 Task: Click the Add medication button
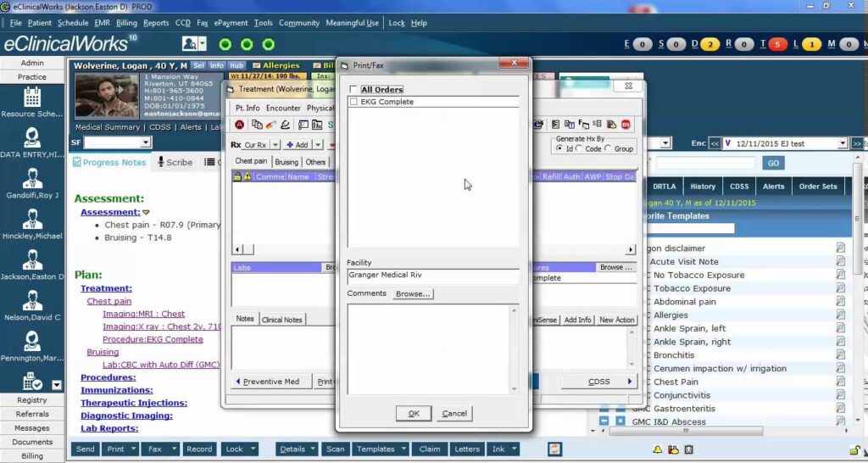pyautogui.click(x=298, y=145)
